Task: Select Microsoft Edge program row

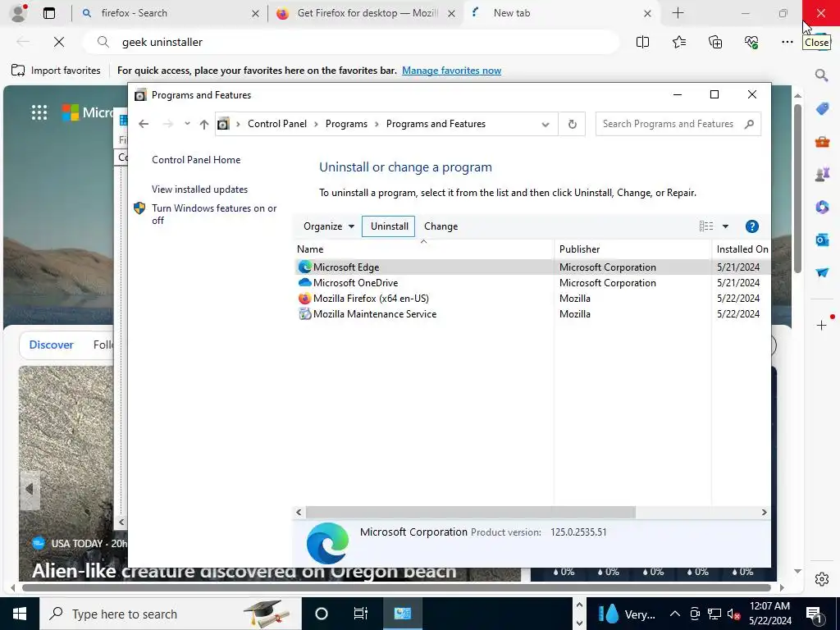Action: click(x=532, y=267)
